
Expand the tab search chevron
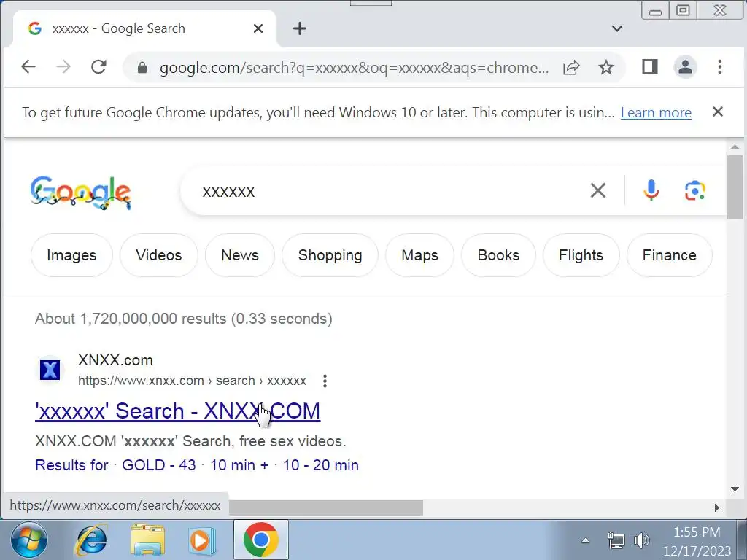[x=617, y=28]
